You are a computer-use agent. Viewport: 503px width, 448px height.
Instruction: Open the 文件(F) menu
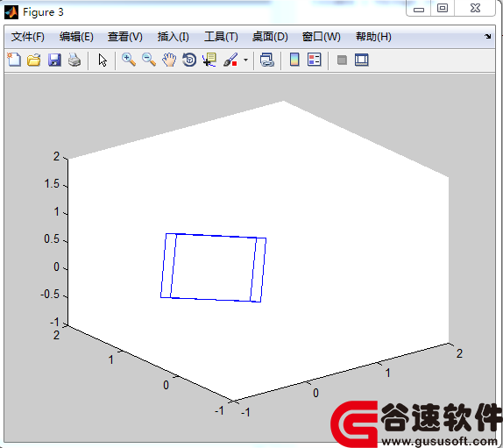coord(27,37)
